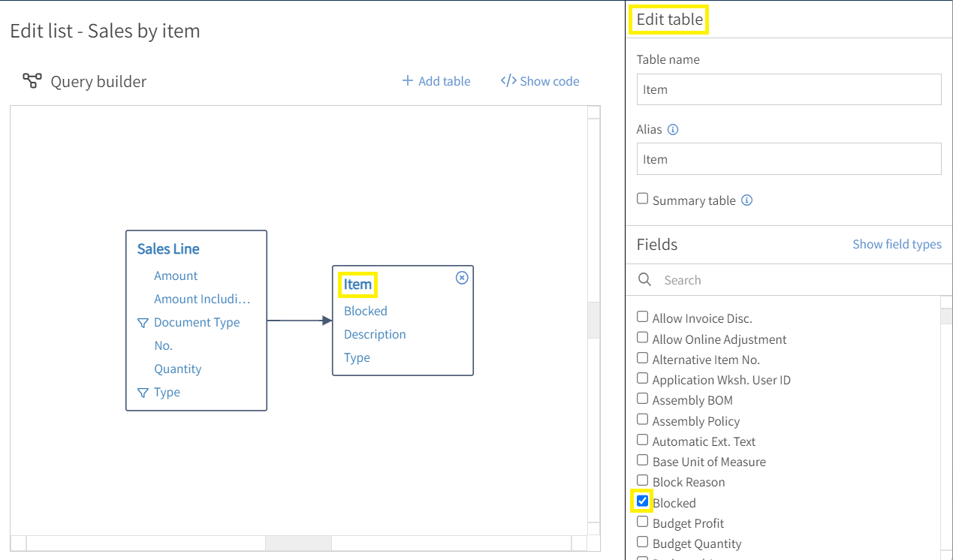Select the Amount field in Sales Line table
Image resolution: width=953 pixels, height=560 pixels.
(x=176, y=275)
